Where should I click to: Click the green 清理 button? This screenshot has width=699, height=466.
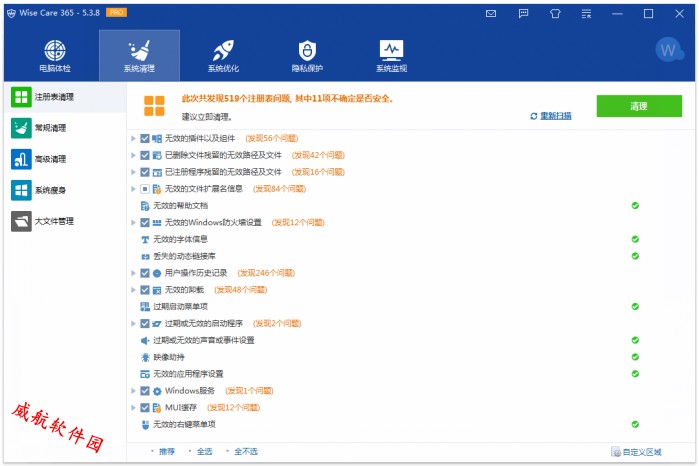click(x=638, y=106)
